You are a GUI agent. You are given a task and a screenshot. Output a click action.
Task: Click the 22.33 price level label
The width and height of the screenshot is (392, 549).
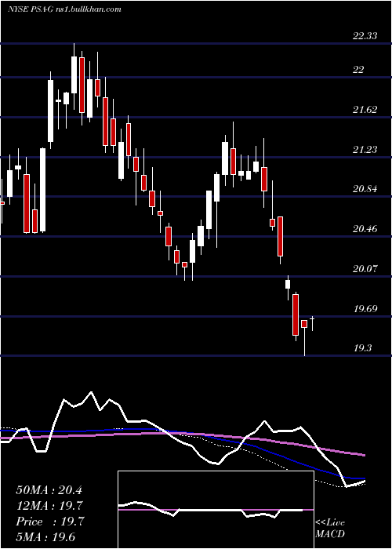click(x=365, y=36)
